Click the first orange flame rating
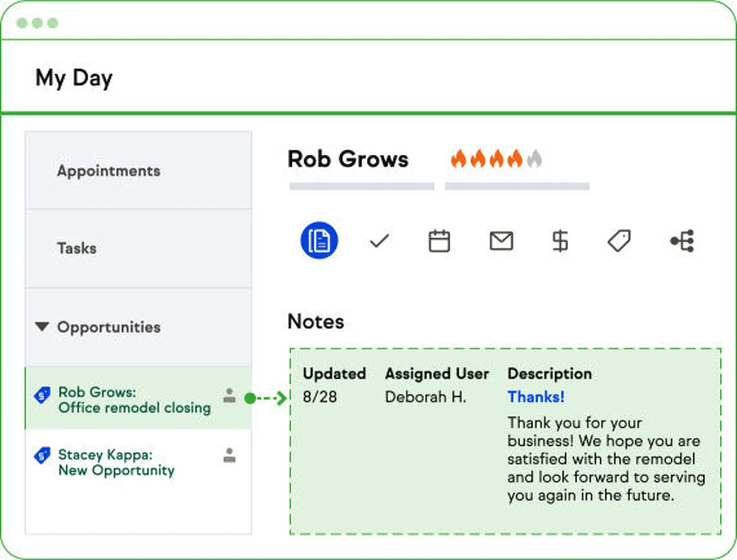The height and width of the screenshot is (560, 737). click(x=458, y=159)
